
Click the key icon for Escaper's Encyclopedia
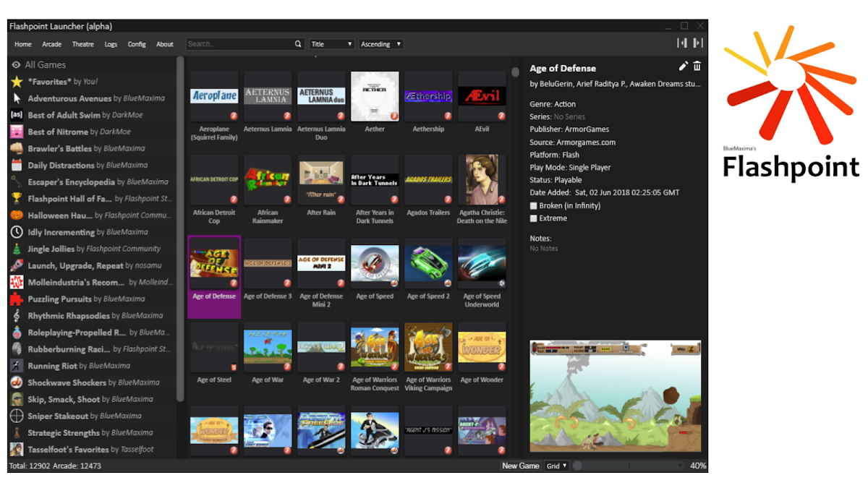[x=17, y=182]
